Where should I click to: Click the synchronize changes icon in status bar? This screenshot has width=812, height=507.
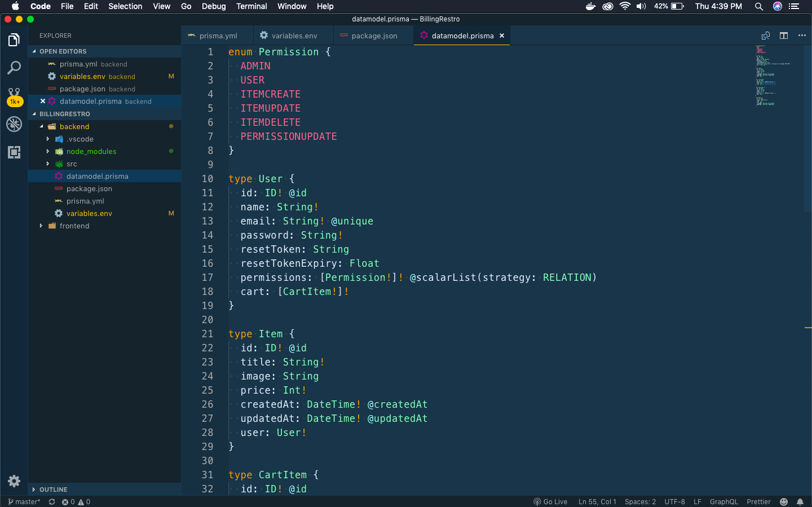point(52,502)
